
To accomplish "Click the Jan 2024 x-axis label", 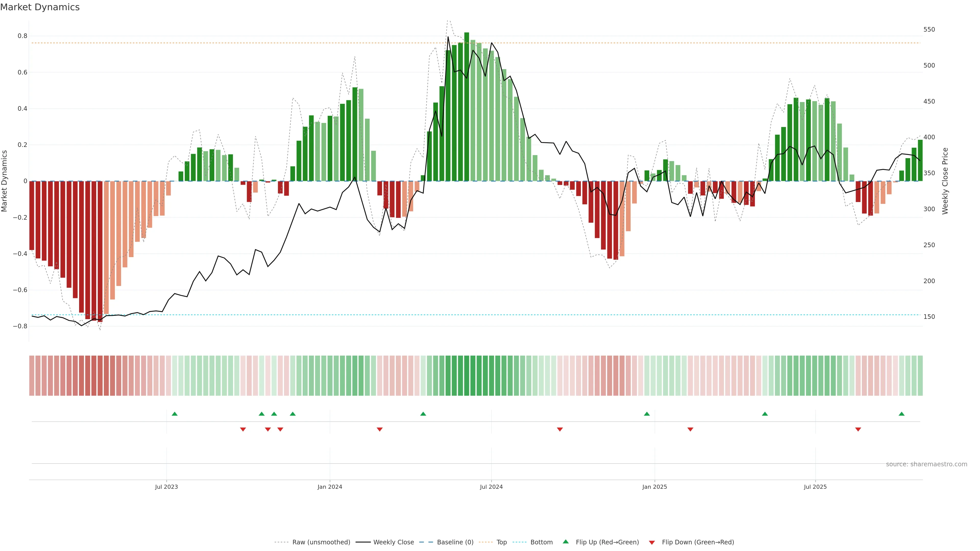I will (330, 487).
